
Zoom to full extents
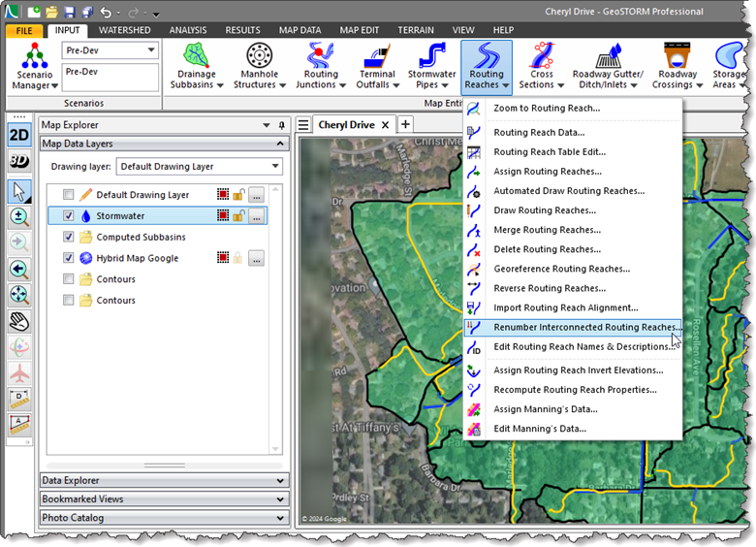click(x=19, y=295)
